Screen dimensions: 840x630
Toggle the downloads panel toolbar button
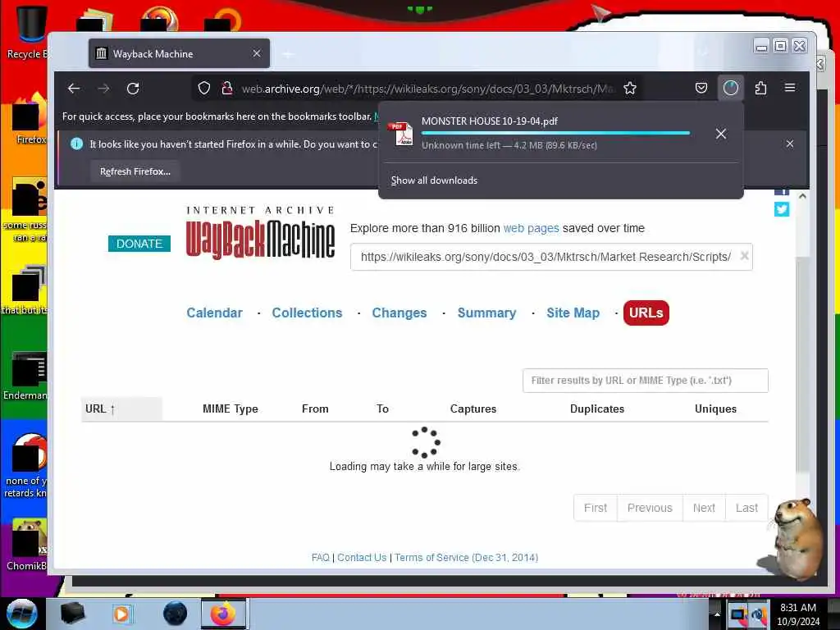tap(731, 89)
